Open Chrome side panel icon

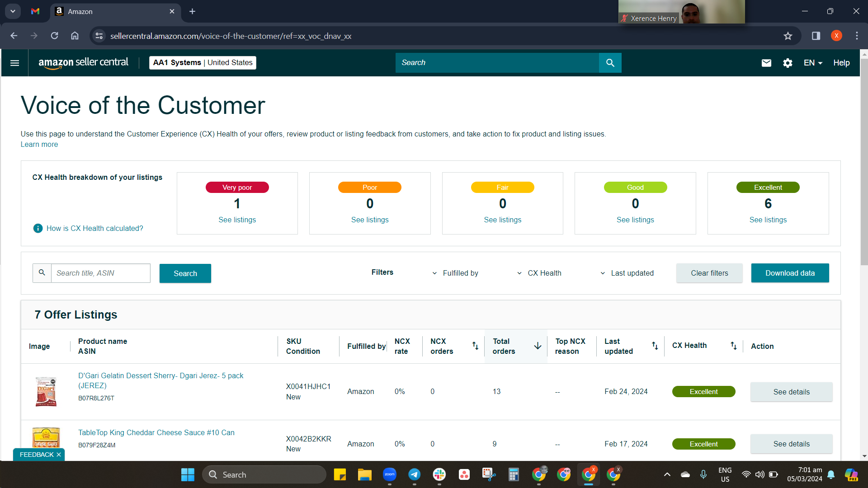816,36
